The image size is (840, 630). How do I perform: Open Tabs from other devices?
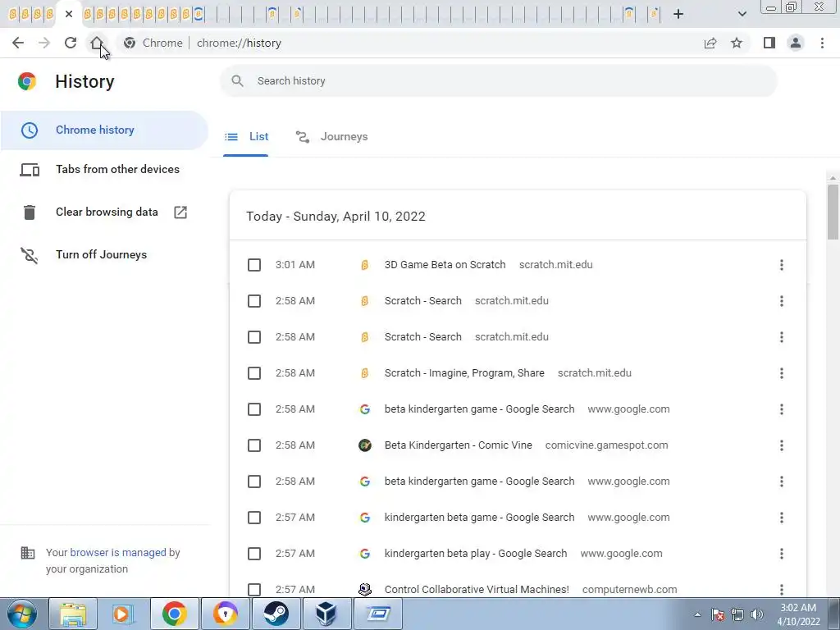(x=104, y=169)
